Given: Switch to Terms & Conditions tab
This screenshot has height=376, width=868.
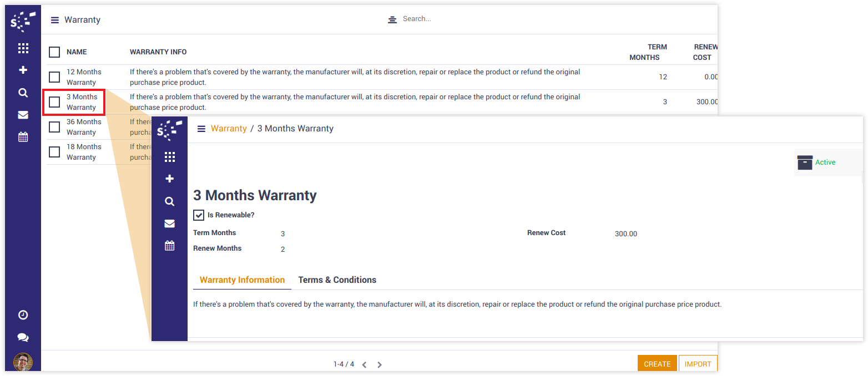Looking at the screenshot, I should tap(337, 280).
